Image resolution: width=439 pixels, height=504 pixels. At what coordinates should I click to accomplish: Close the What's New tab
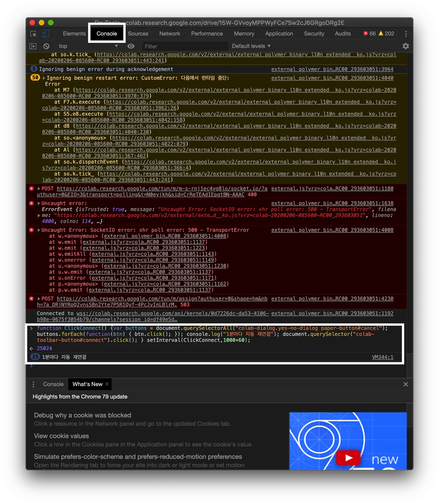pyautogui.click(x=107, y=384)
